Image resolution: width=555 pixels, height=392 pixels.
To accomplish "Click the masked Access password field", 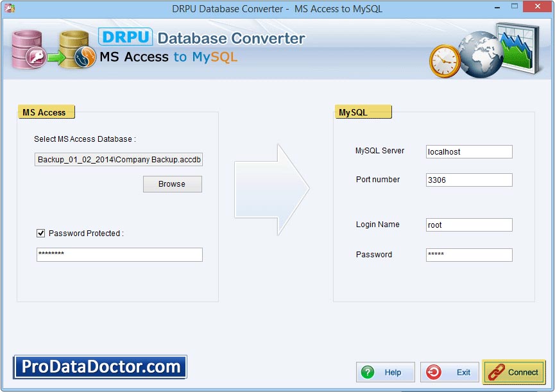I will coord(119,255).
